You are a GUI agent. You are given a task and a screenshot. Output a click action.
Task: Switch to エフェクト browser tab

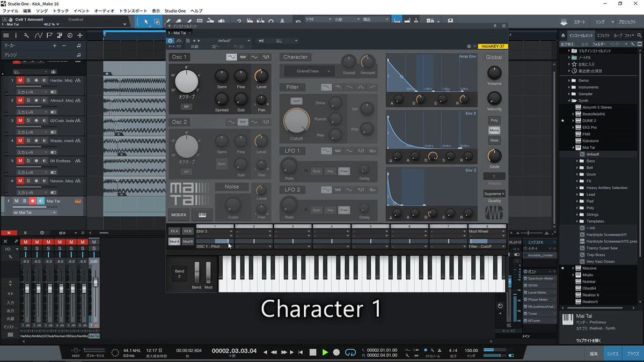603,34
